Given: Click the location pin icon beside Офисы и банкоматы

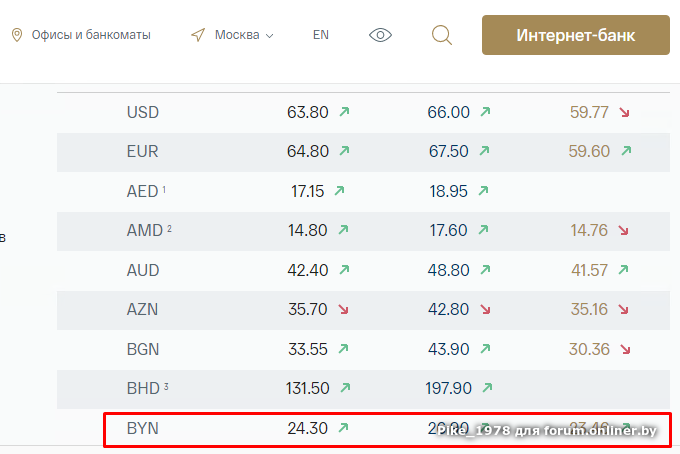Looking at the screenshot, I should pyautogui.click(x=17, y=35).
